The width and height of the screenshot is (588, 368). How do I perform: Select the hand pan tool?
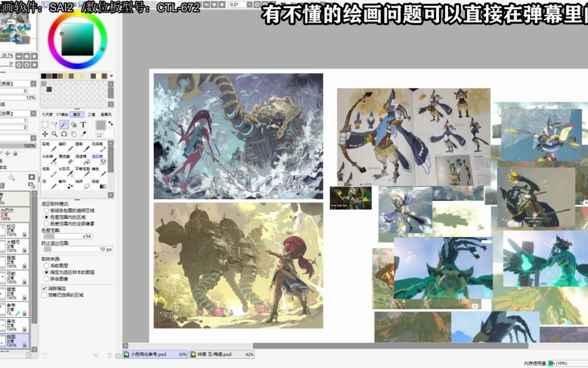coord(73,134)
